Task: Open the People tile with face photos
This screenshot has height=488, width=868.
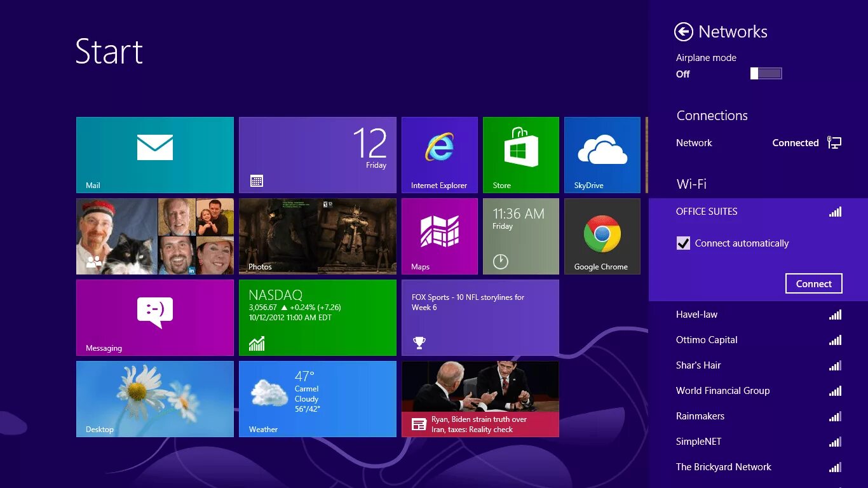Action: point(155,236)
